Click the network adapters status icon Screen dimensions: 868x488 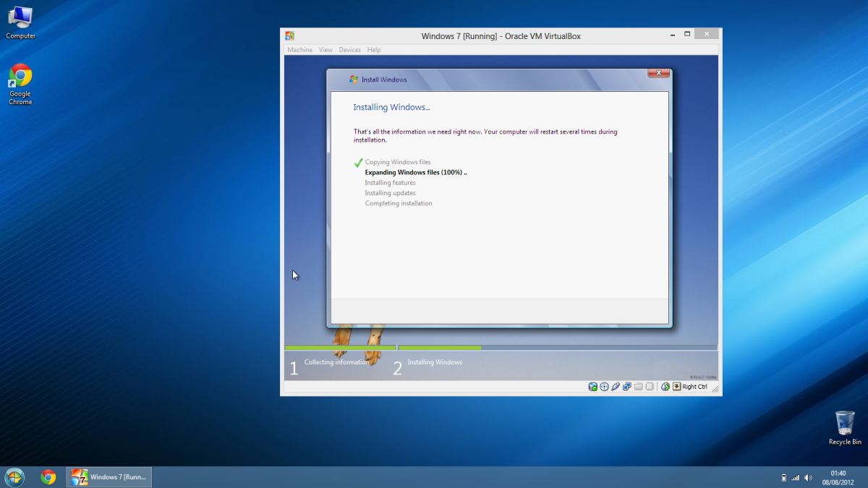(627, 387)
